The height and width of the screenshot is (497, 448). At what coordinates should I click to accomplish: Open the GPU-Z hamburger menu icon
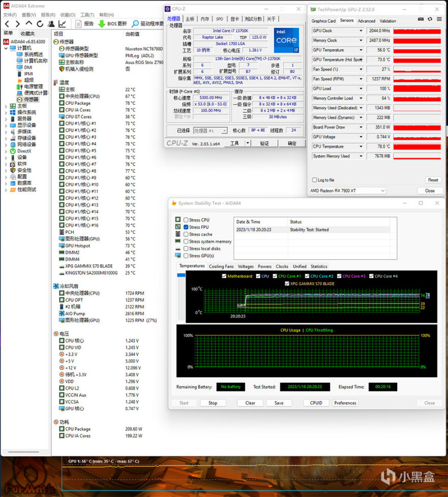[x=439, y=19]
